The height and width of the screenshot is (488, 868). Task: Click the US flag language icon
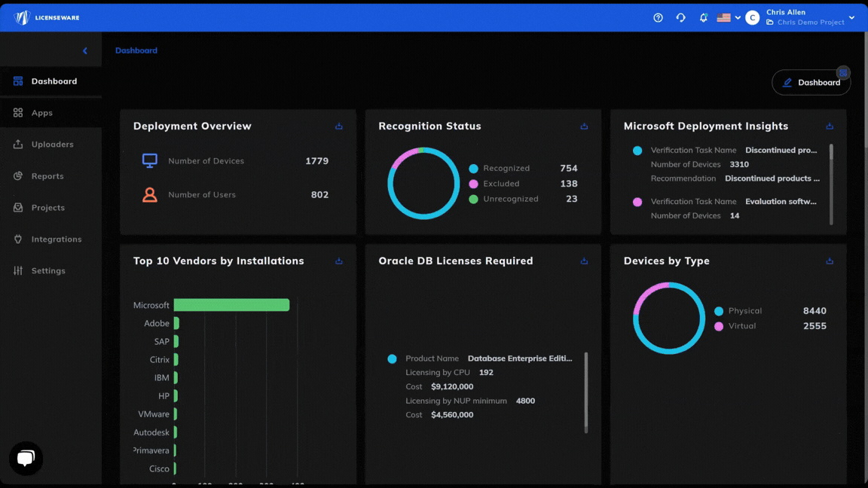click(723, 18)
